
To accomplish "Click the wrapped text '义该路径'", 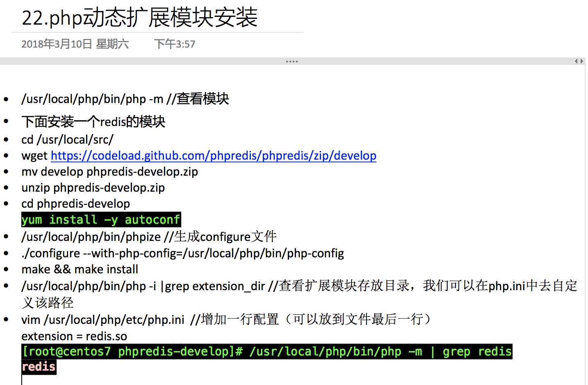I will pos(48,303).
